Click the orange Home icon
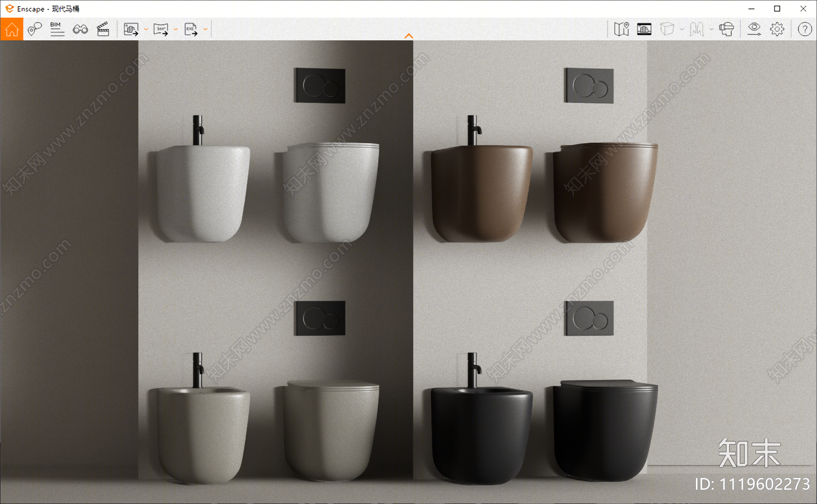817x504 pixels. point(12,29)
